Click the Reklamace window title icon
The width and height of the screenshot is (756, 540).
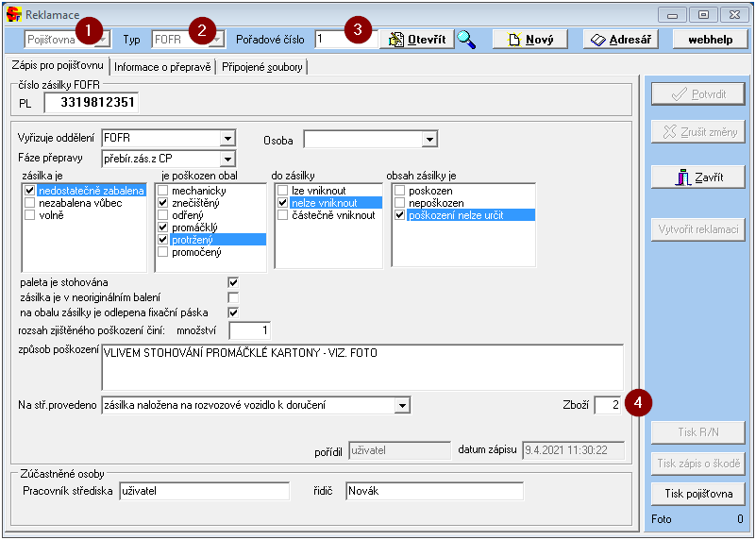(14, 15)
